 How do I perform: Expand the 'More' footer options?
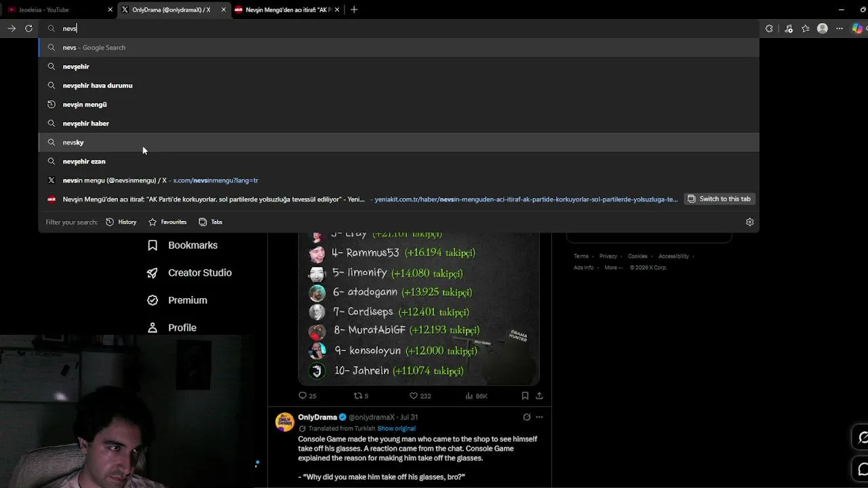614,268
